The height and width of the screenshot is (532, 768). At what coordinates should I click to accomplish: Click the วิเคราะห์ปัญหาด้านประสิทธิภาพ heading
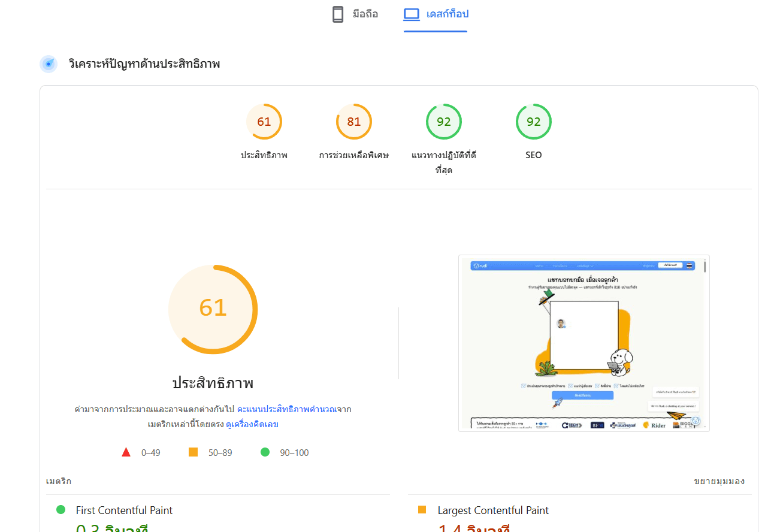[x=144, y=64]
